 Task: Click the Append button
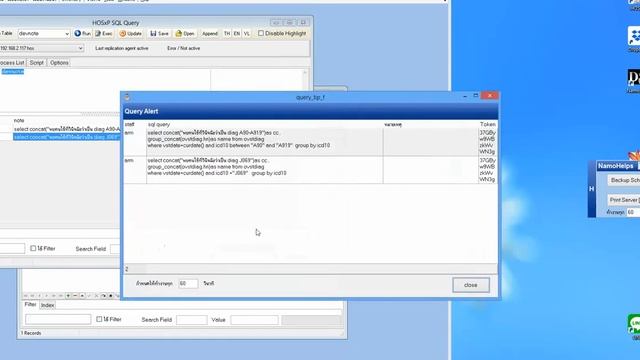210,33
